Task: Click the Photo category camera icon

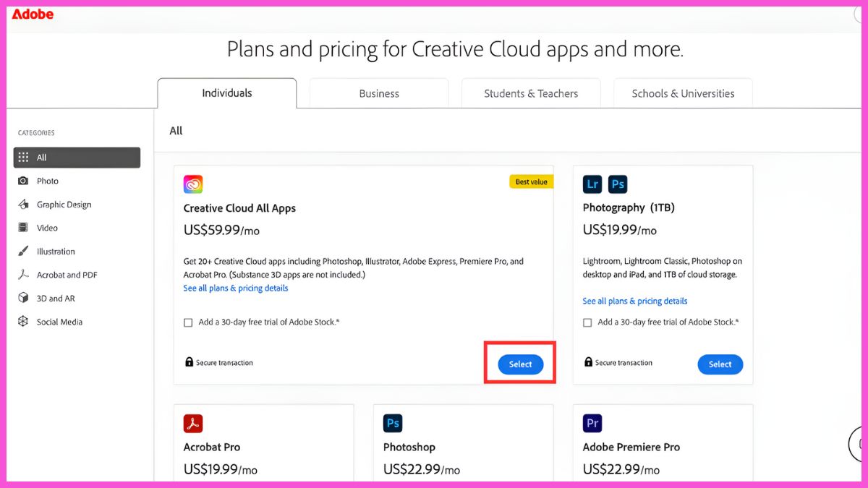Action: (23, 181)
